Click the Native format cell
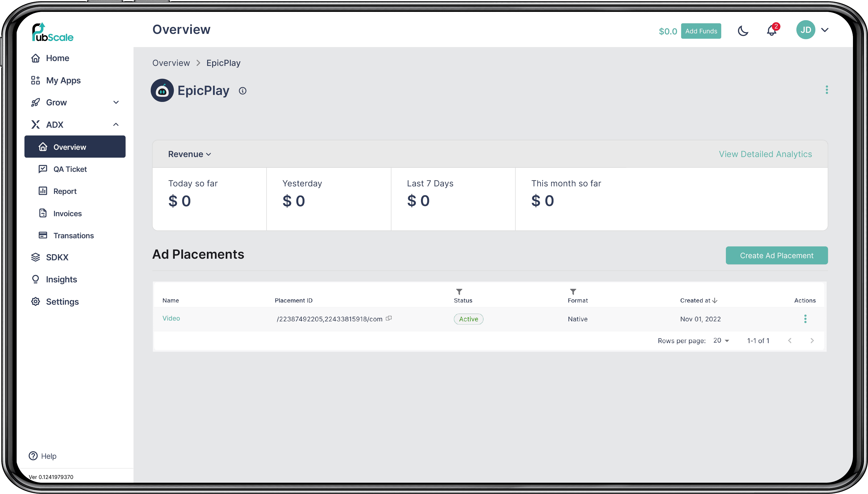Image resolution: width=868 pixels, height=494 pixels. pos(578,319)
